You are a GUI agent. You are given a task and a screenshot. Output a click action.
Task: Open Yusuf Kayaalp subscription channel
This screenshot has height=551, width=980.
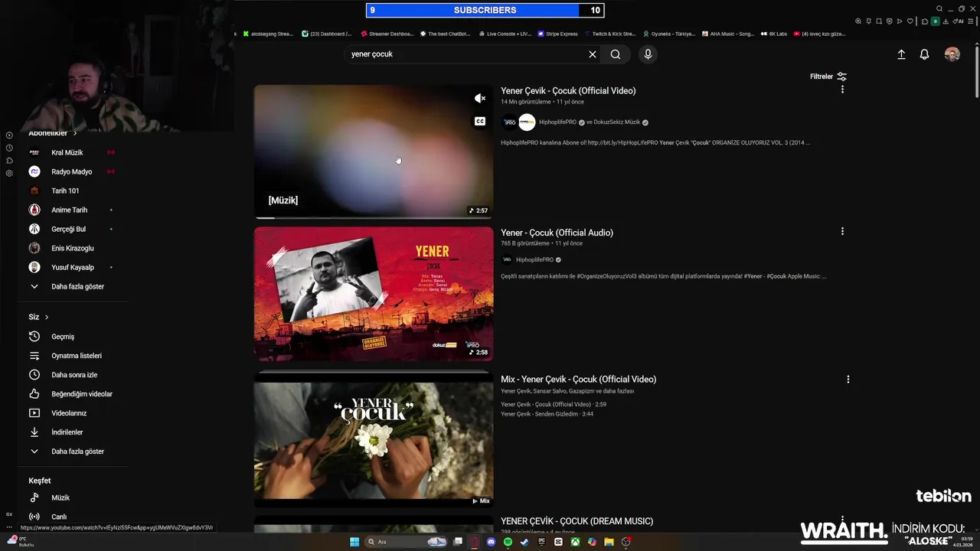point(73,267)
